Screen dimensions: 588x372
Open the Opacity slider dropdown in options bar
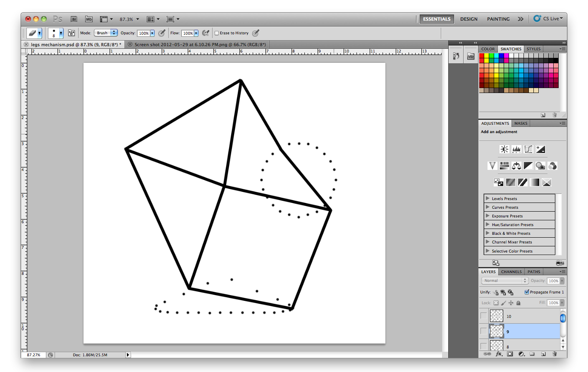coord(152,33)
